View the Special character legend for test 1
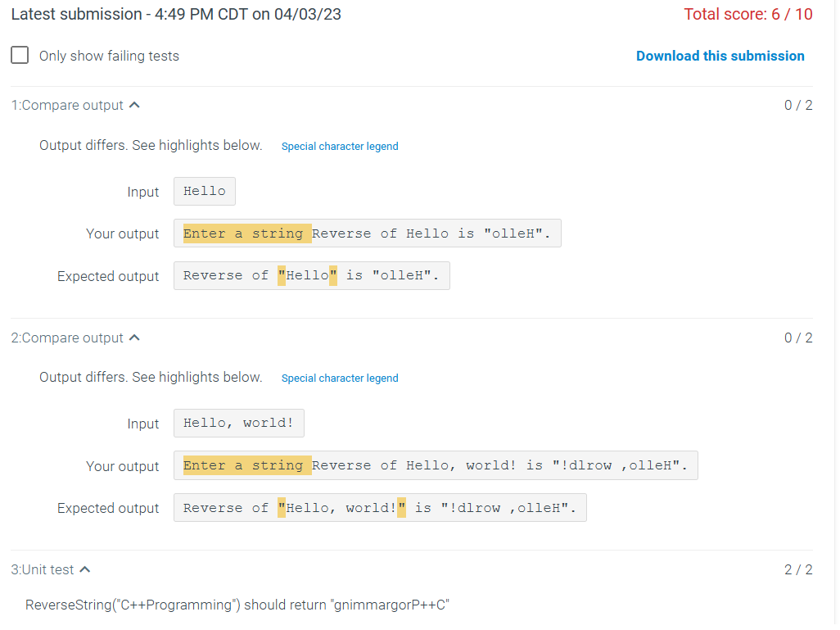The image size is (840, 630). click(339, 146)
